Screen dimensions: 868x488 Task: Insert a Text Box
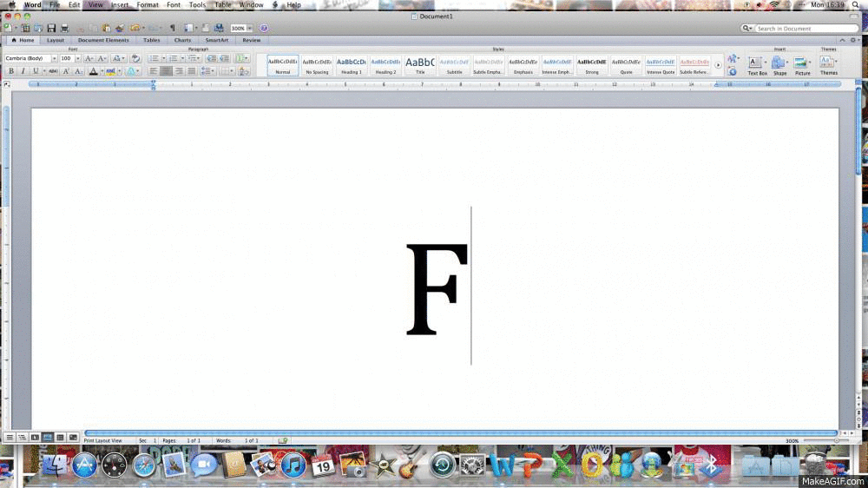coord(756,65)
